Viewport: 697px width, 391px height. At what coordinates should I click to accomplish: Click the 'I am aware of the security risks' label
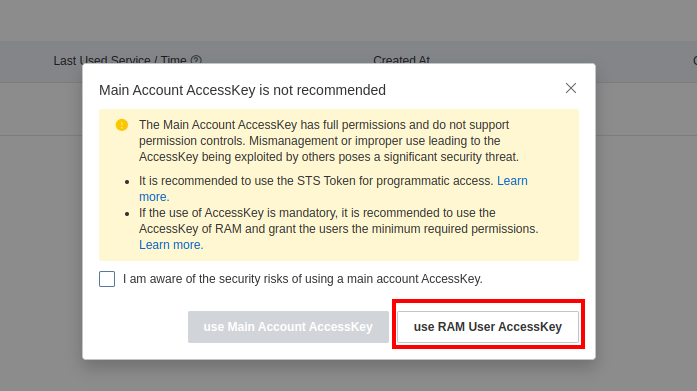tap(303, 279)
